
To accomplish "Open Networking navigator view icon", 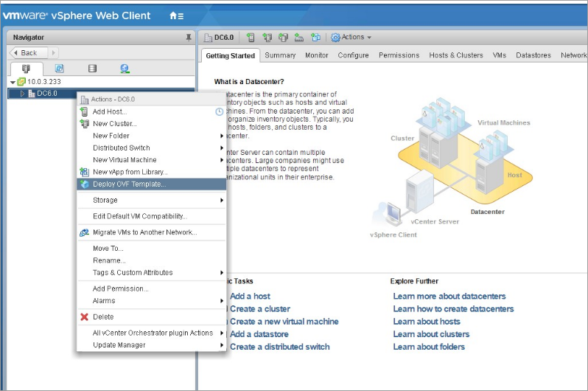I will tap(125, 69).
